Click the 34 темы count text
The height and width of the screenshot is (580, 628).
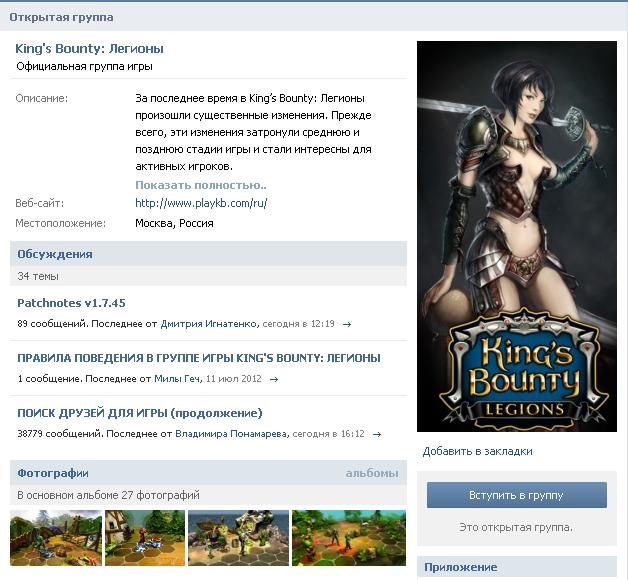[x=38, y=276]
